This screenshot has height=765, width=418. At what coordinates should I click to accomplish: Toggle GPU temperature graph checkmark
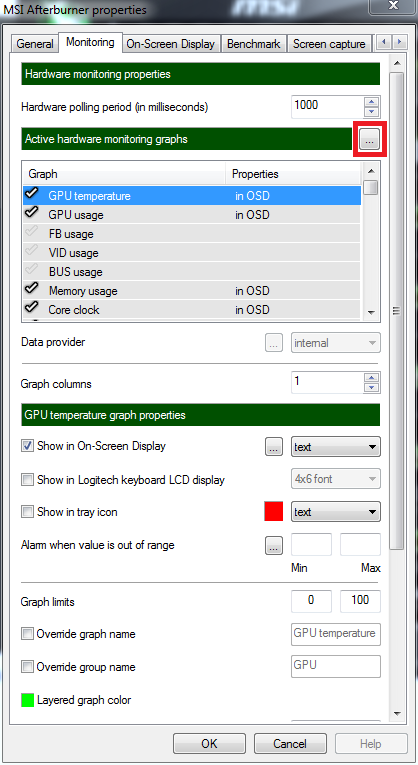(32, 195)
